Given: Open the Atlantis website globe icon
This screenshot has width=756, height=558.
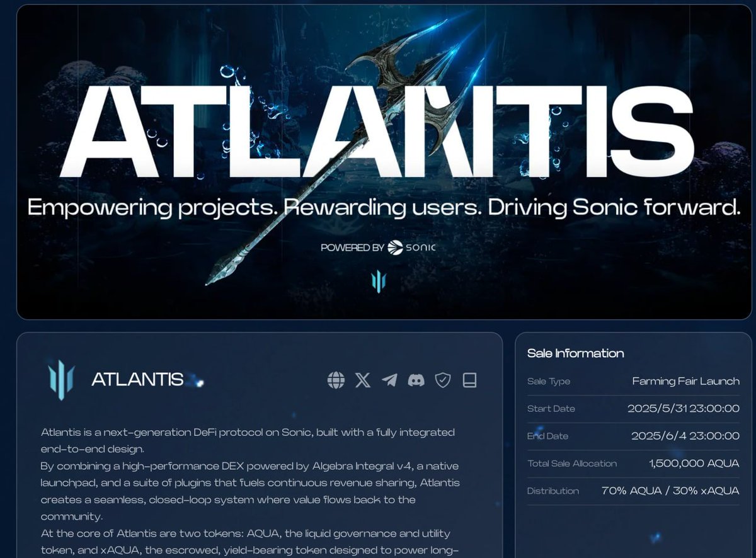Looking at the screenshot, I should coord(336,380).
